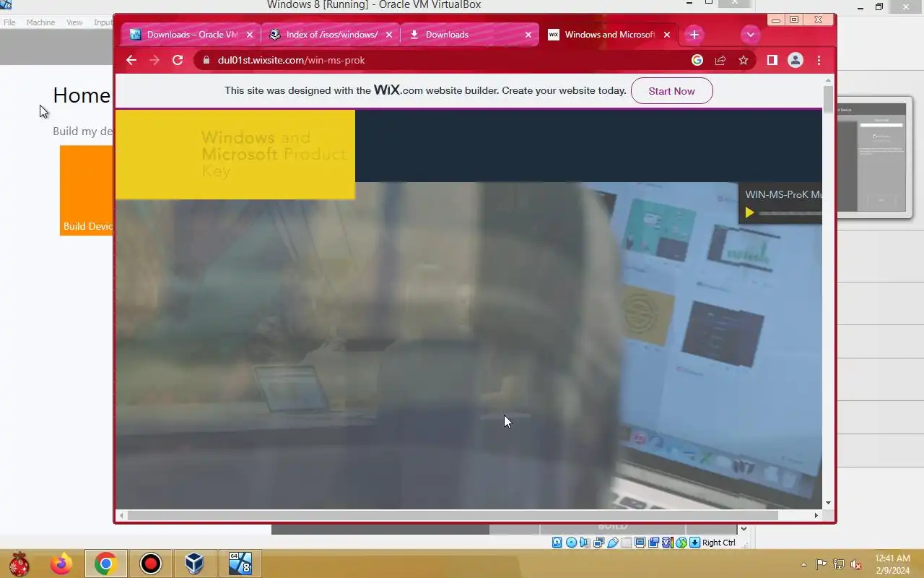
Task: Switch to Downloads – Oracle VM tab
Action: point(191,35)
